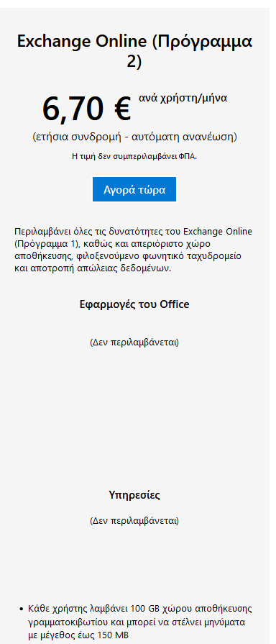Select the Exchange Online (Πρόγραμμα 2) title
276x644 pixels.
click(x=134, y=51)
